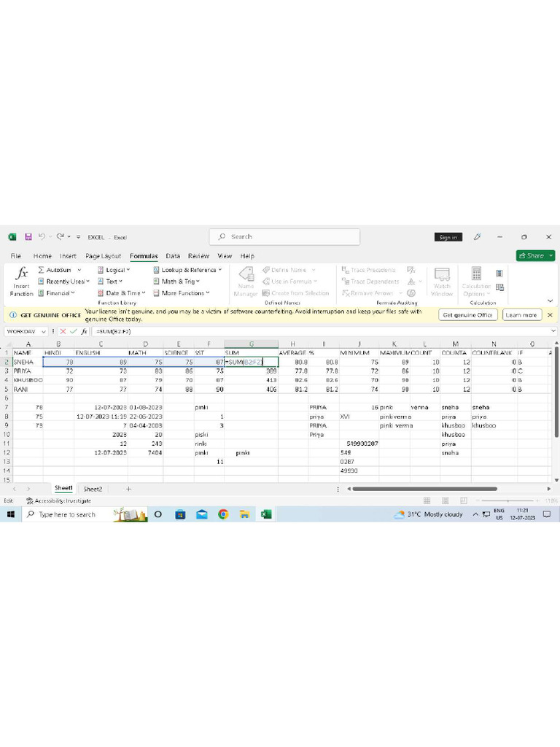Switch to the View tab
This screenshot has width=560, height=747.
coord(225,256)
